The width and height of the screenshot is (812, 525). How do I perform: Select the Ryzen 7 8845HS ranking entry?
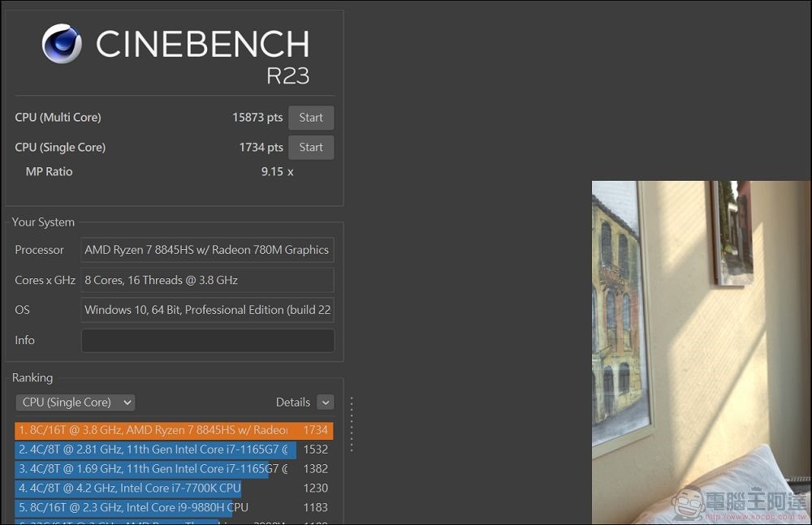point(154,430)
